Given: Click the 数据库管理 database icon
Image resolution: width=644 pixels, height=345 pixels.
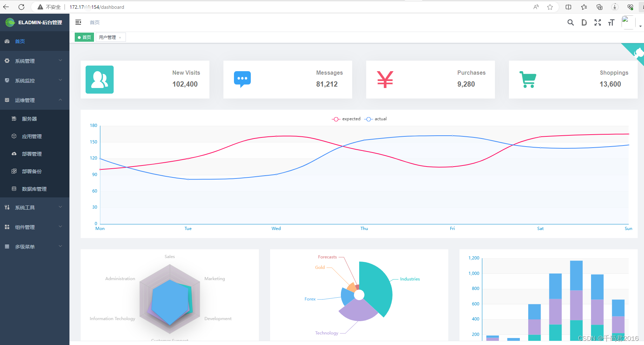Looking at the screenshot, I should point(14,189).
